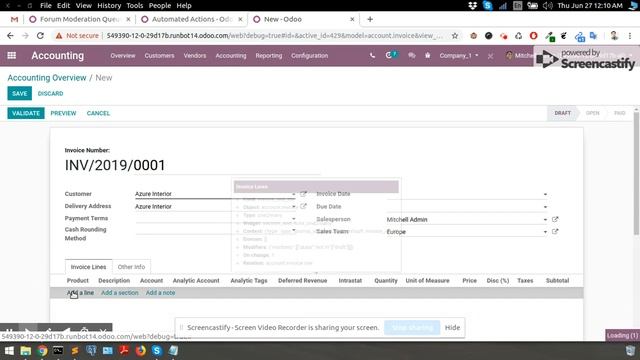Click Add a section link
This screenshot has height=360, width=640.
pos(120,293)
